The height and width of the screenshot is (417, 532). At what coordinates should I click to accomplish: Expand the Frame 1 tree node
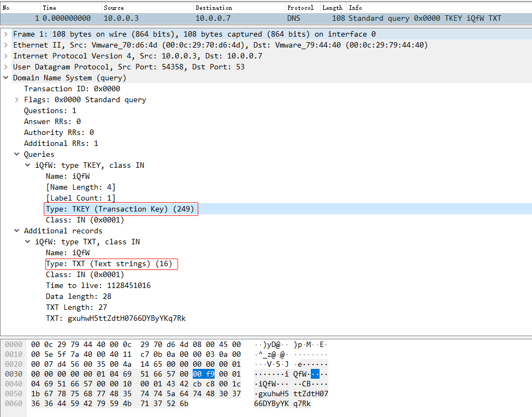pyautogui.click(x=5, y=34)
